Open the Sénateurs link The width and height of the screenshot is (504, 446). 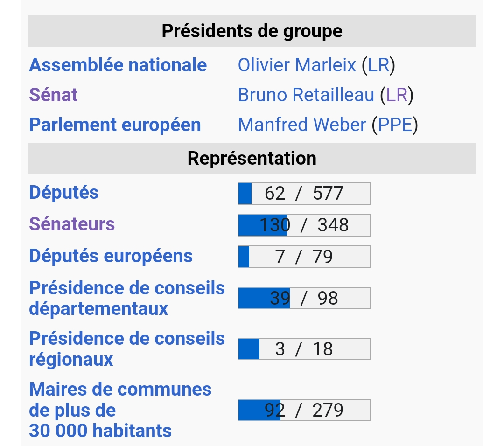72,224
